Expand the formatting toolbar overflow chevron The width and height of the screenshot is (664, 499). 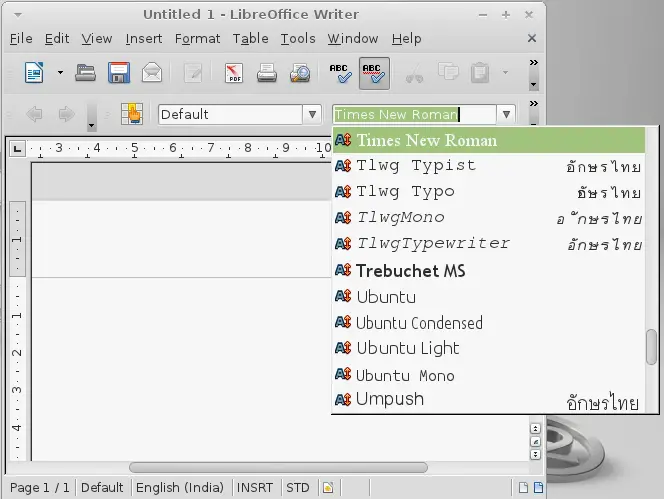click(x=534, y=104)
